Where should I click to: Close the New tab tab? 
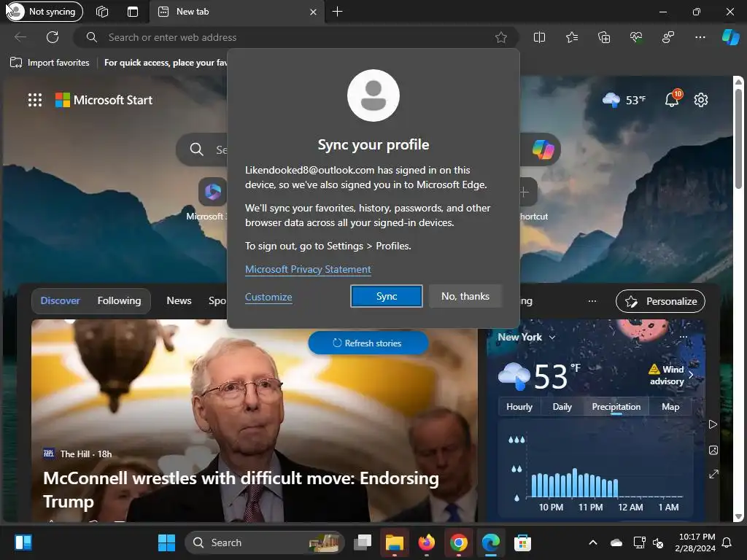coord(313,12)
